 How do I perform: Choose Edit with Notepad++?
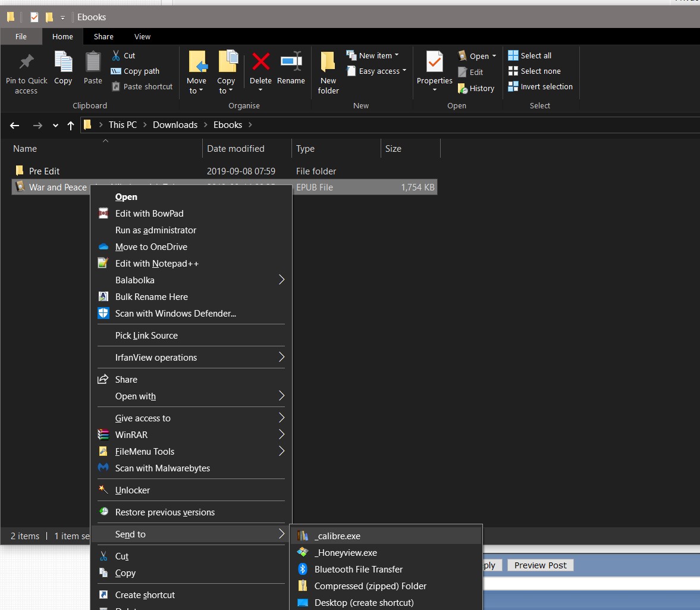pos(191,264)
